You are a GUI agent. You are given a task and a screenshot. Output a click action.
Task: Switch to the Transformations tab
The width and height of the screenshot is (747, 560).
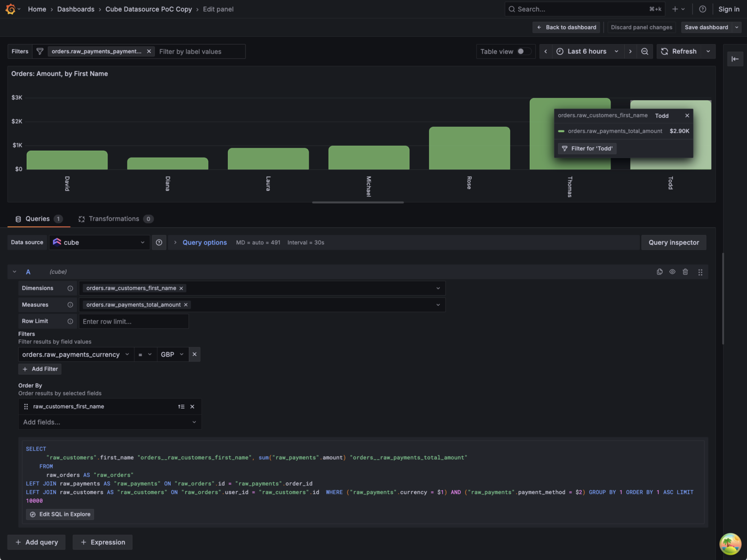(116, 219)
